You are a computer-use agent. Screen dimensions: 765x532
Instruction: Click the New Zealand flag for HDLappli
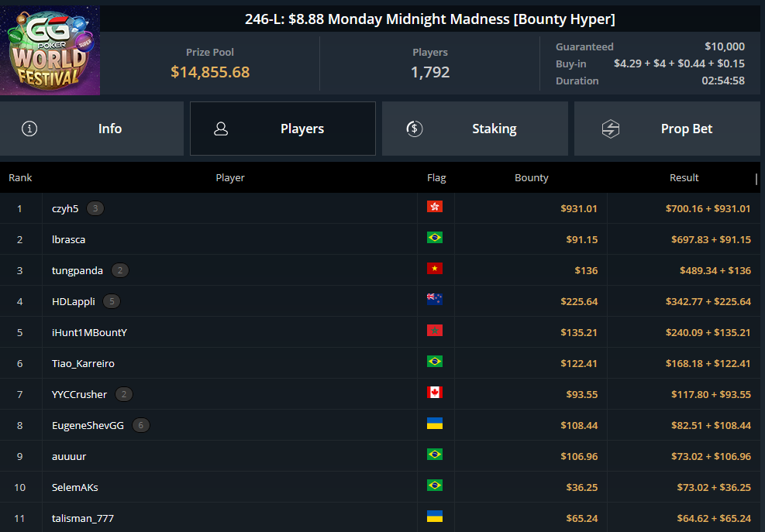435,300
